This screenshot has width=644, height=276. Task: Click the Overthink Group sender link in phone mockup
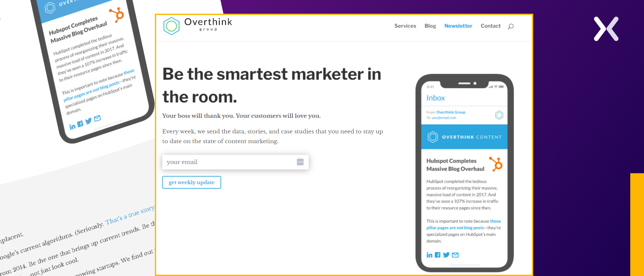coord(451,112)
